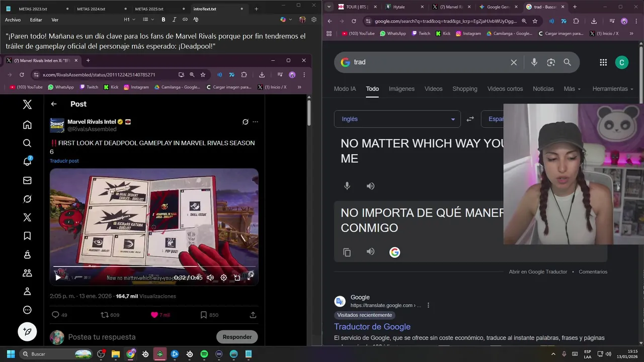Open X notifications bell icon
This screenshot has width=644, height=362.
[27, 161]
